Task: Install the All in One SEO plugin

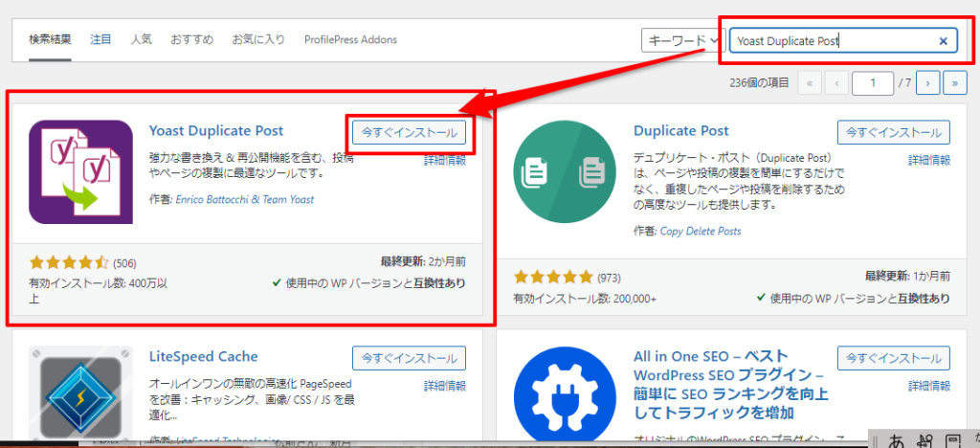Action: click(894, 359)
